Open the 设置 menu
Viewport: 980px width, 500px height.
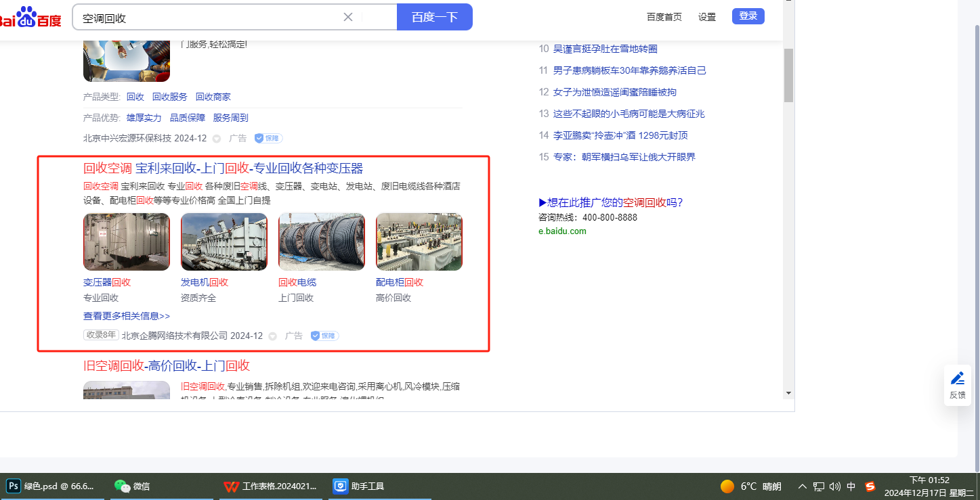[x=707, y=17]
